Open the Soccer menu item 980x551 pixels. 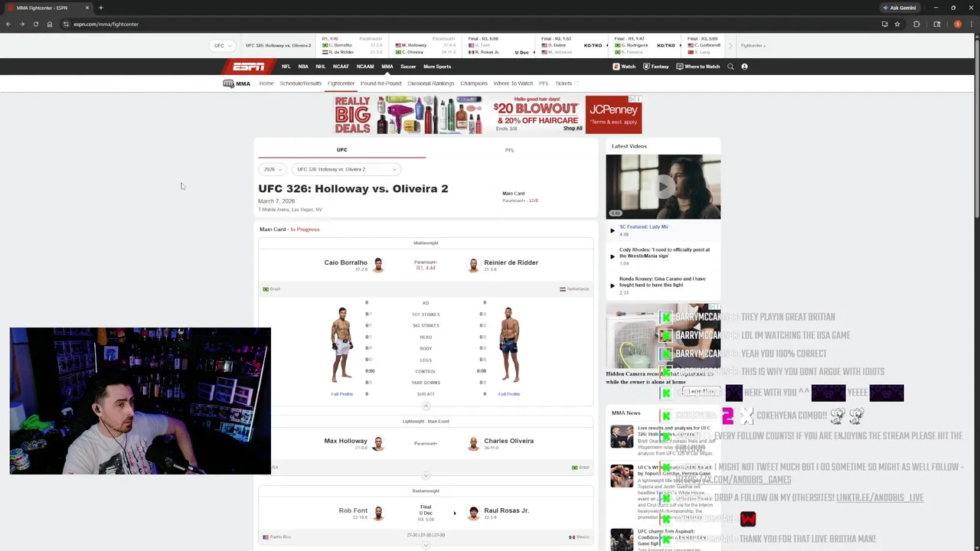[x=408, y=67]
